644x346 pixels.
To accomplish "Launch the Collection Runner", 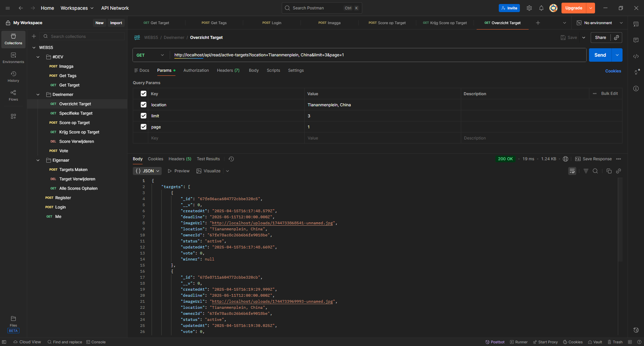I will (x=518, y=342).
